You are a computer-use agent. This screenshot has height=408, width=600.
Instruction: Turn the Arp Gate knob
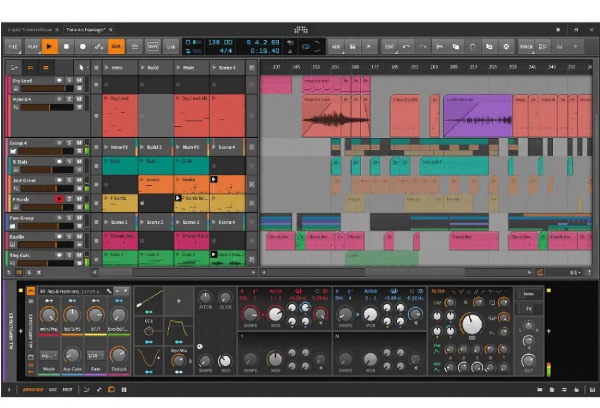72,355
